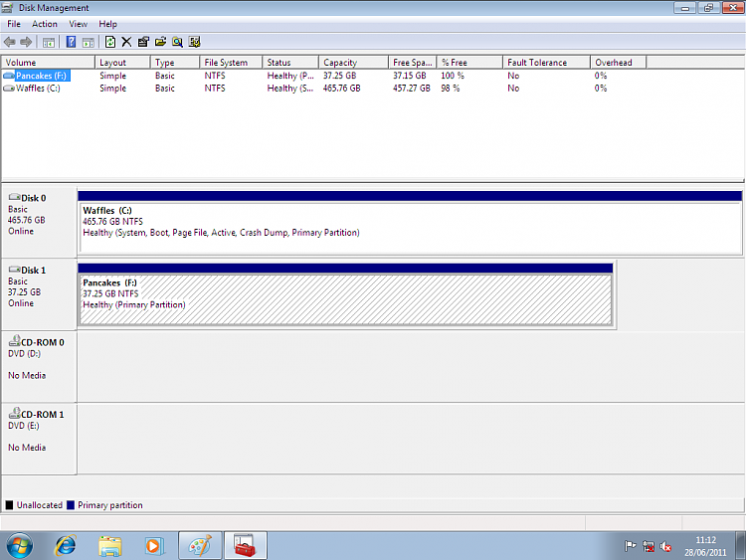Launch Internet Explorer from taskbar

[66, 546]
